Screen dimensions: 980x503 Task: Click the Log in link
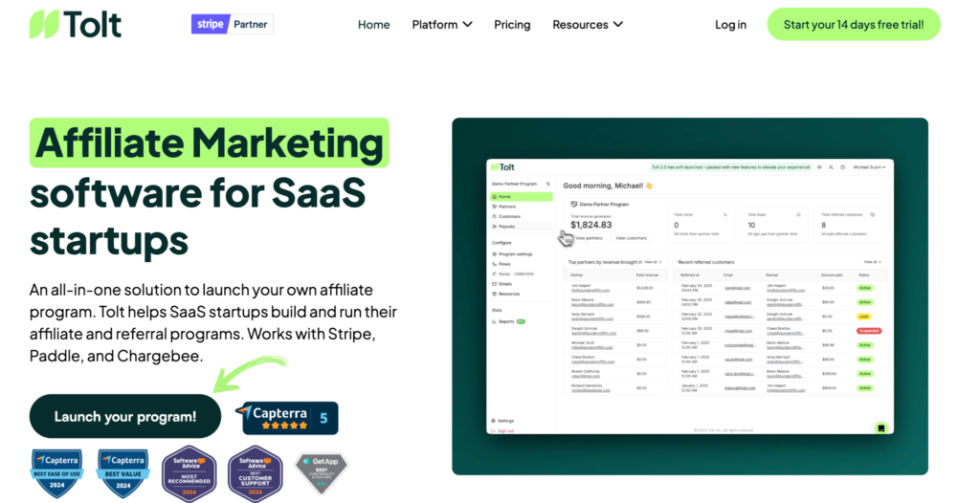click(730, 24)
